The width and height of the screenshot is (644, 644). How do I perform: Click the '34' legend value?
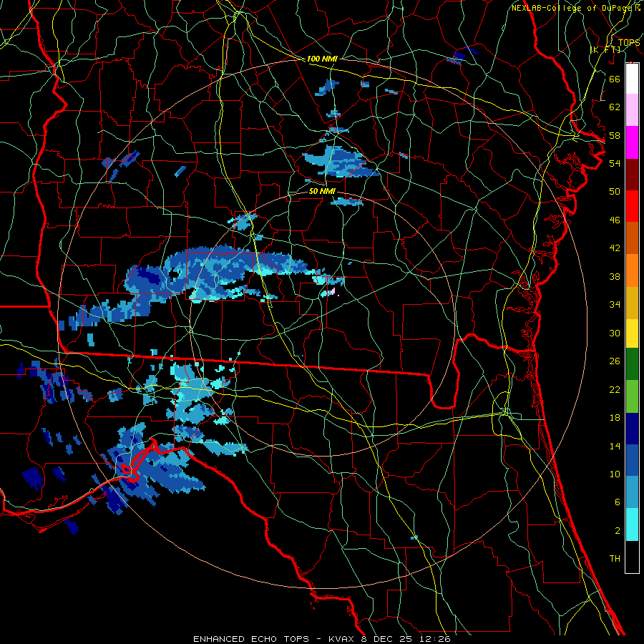(615, 305)
